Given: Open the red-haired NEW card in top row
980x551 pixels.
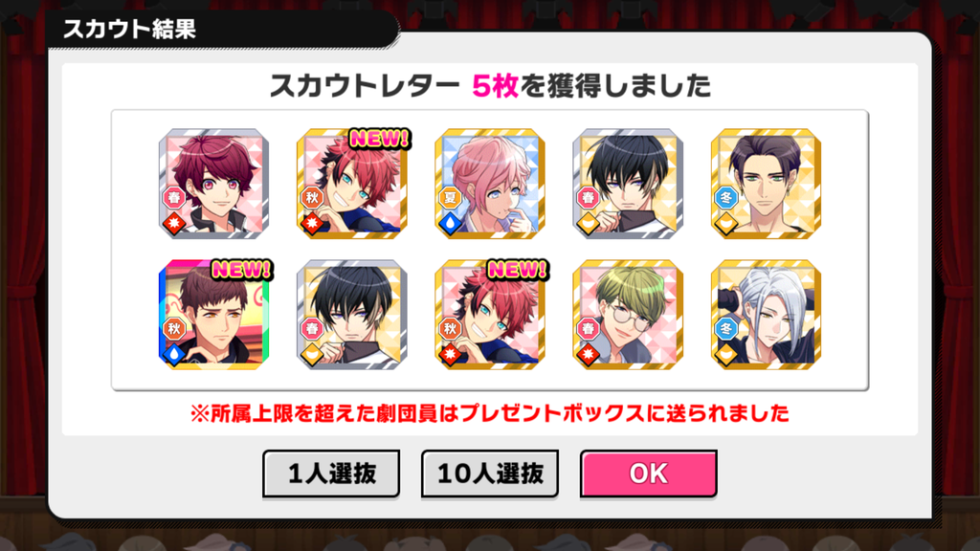Looking at the screenshot, I should pos(352,184).
